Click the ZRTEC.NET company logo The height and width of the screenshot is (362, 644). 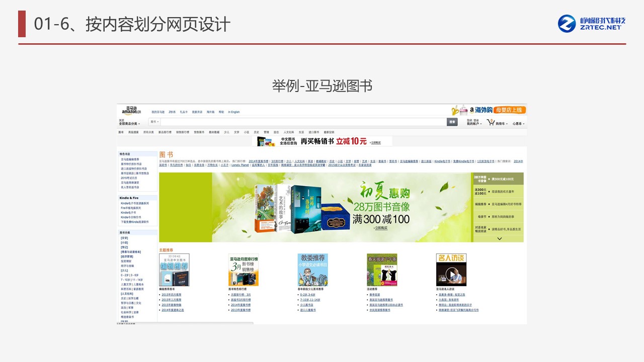(x=592, y=23)
